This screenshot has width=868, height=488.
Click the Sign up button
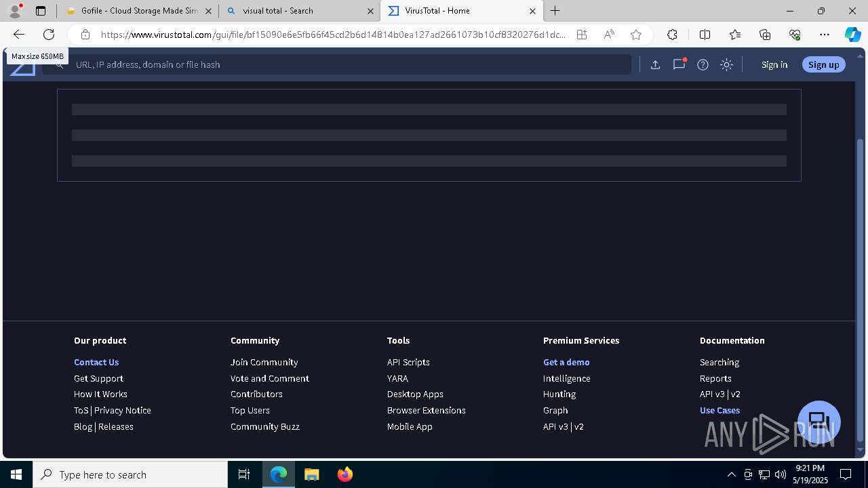824,64
